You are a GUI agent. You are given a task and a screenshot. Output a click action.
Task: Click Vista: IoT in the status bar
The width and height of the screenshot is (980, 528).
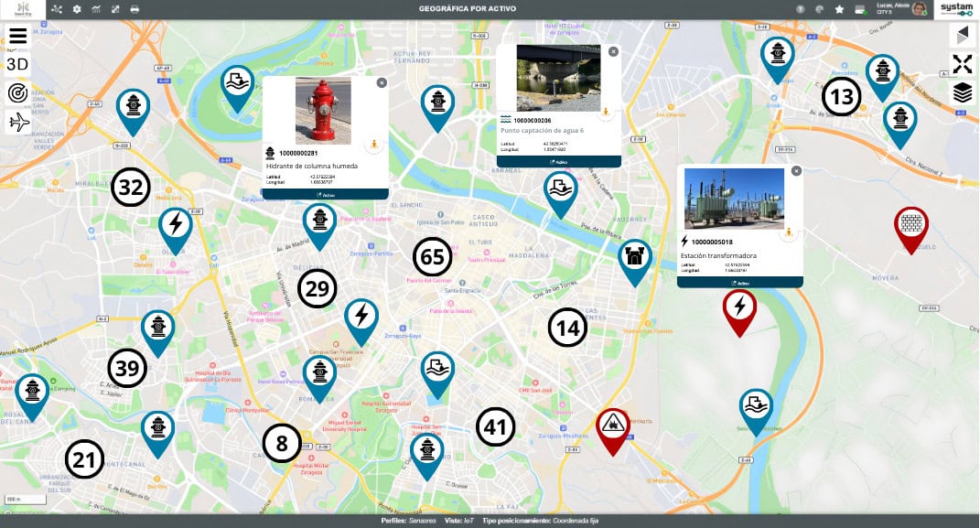click(x=458, y=521)
